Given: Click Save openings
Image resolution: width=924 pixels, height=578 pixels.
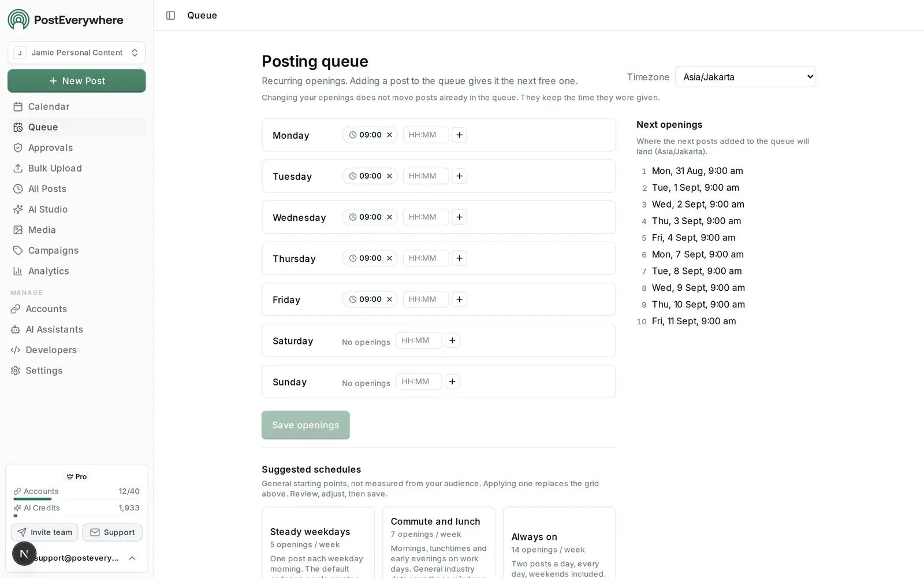Looking at the screenshot, I should [305, 425].
